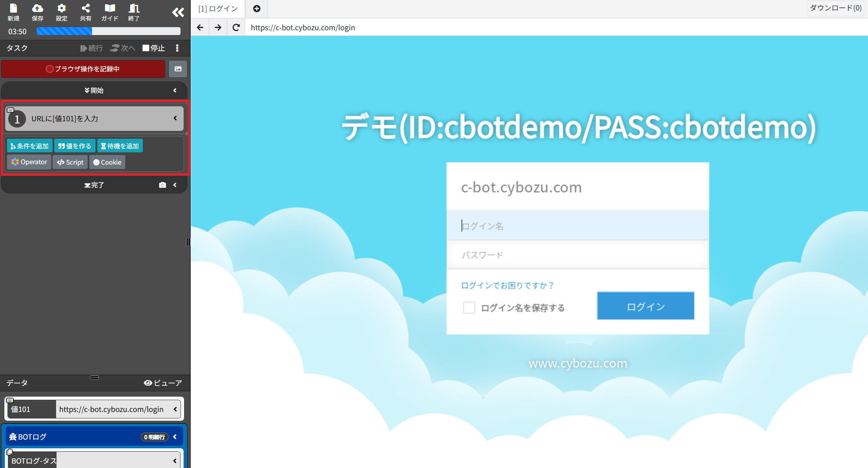Click the data panel horizontal resize handle
This screenshot has width=868, height=468.
(x=94, y=377)
